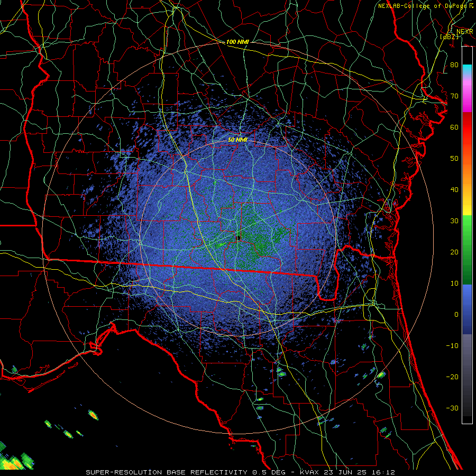The height and width of the screenshot is (476, 476).
Task: Click the yellow segment of the color bar
Action: tap(467, 209)
